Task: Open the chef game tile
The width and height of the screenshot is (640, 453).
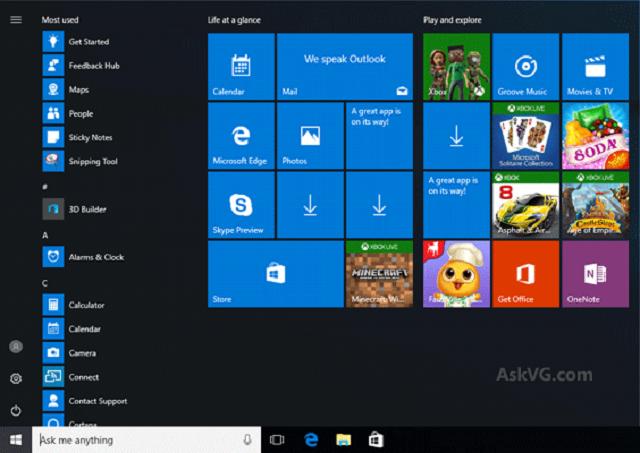Action: tap(456, 274)
